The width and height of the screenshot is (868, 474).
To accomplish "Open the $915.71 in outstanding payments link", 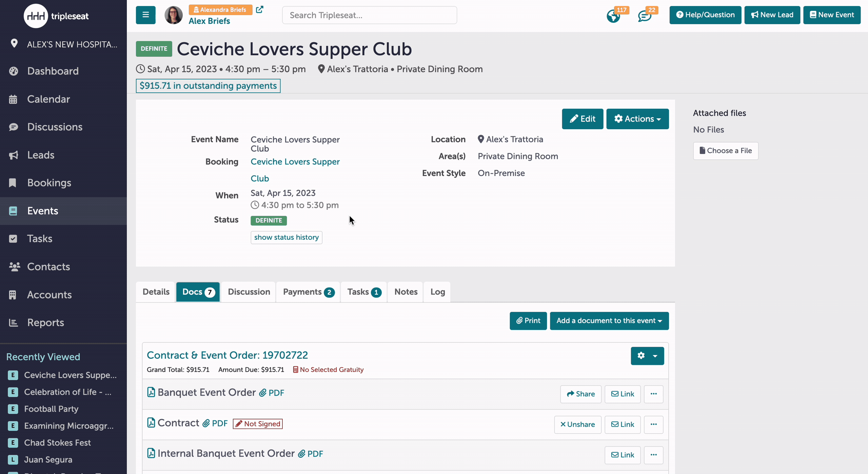I will coord(208,86).
